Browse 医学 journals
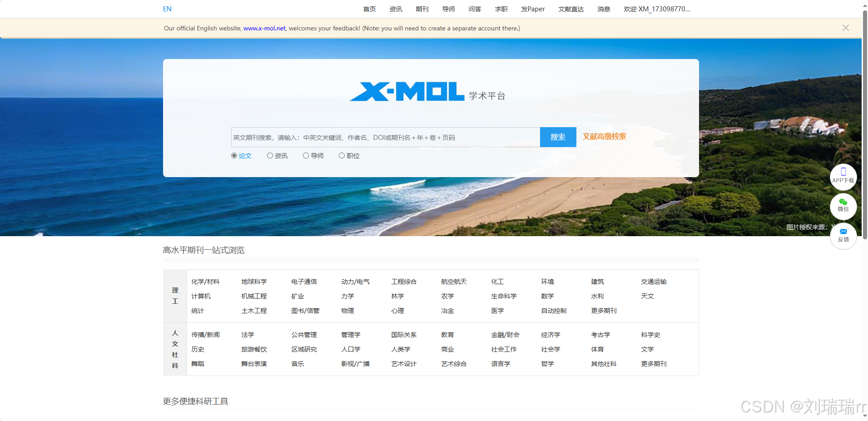The width and height of the screenshot is (868, 421). [x=497, y=311]
